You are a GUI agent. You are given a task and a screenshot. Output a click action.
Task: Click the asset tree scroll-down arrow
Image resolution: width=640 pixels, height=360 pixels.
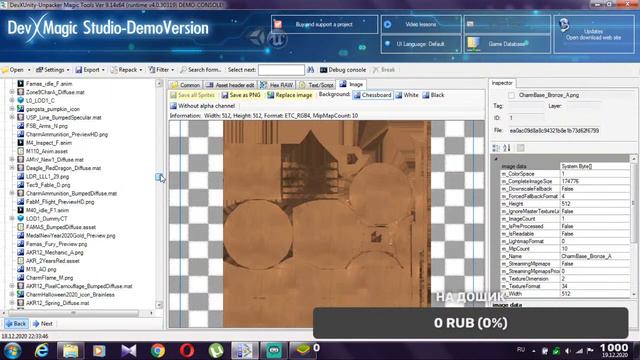159,305
